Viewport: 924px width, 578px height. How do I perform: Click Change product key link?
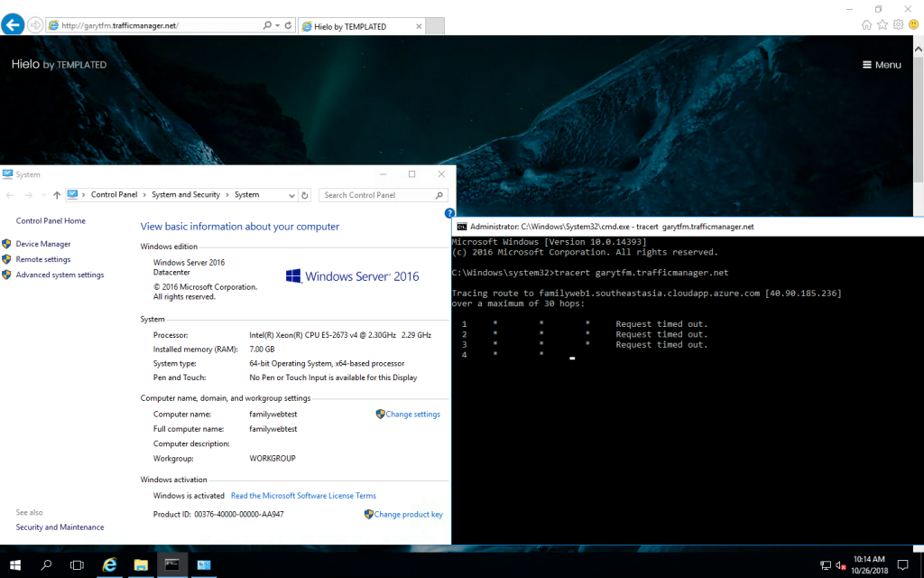pos(408,514)
